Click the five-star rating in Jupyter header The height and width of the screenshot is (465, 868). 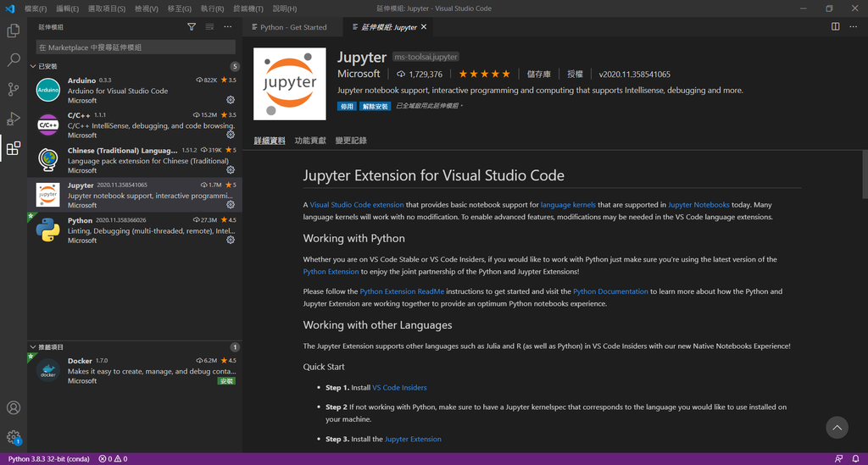(484, 74)
